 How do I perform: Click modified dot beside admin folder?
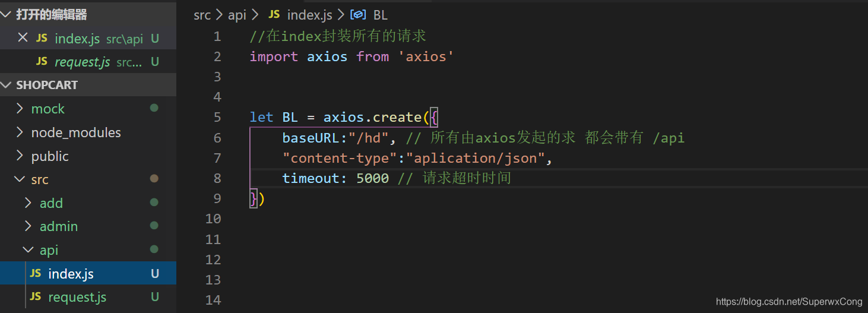[x=154, y=226]
